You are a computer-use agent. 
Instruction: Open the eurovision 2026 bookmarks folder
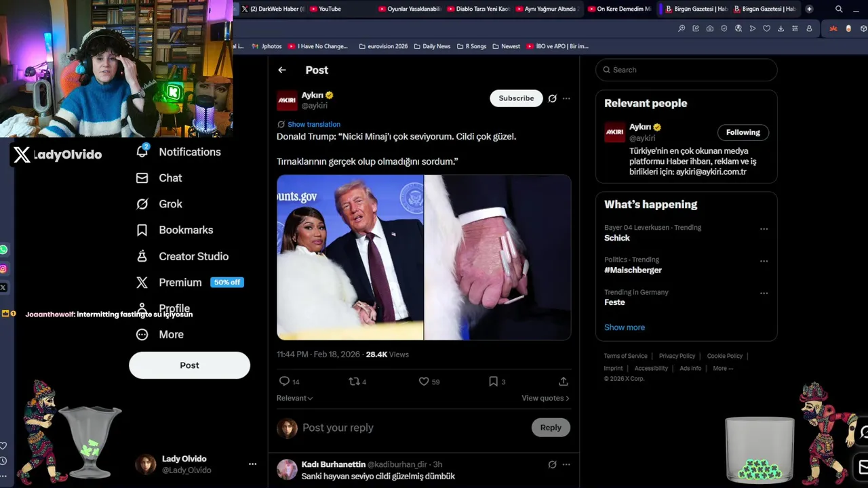(383, 46)
